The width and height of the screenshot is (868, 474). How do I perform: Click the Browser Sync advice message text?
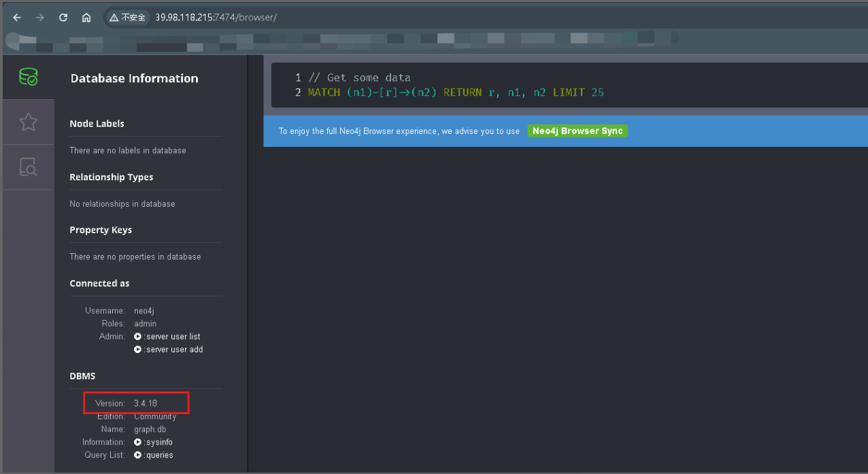[x=399, y=131]
